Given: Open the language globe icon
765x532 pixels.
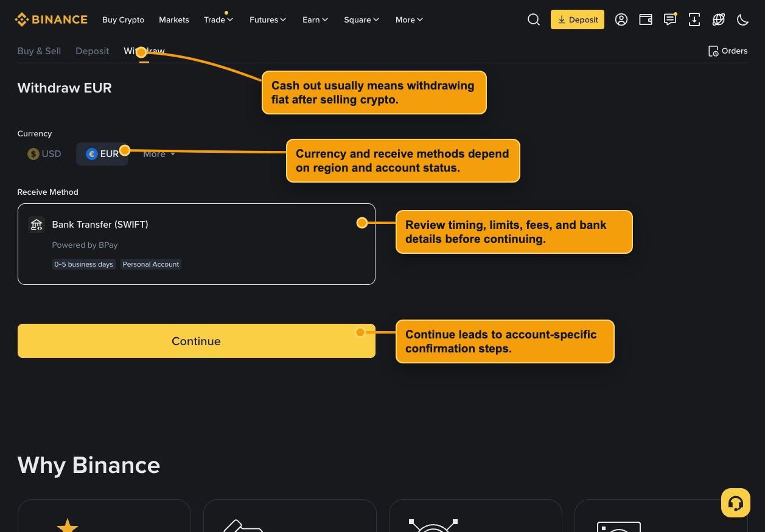Looking at the screenshot, I should [719, 19].
